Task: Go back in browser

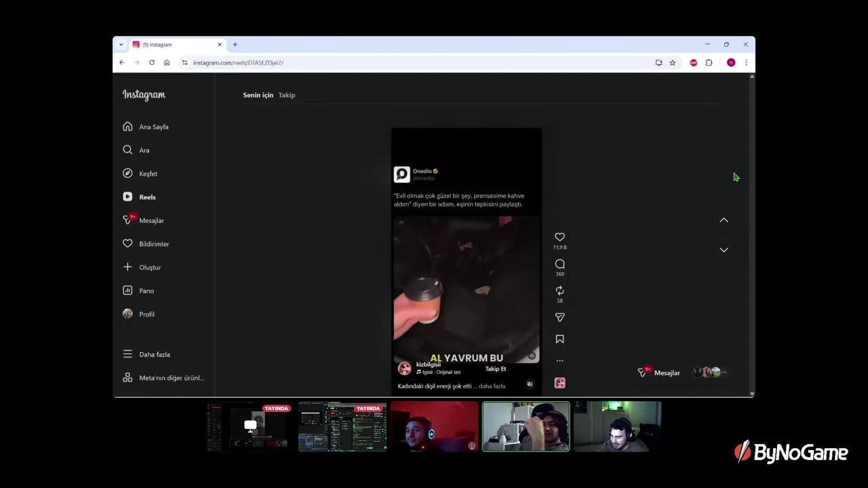Action: 121,62
